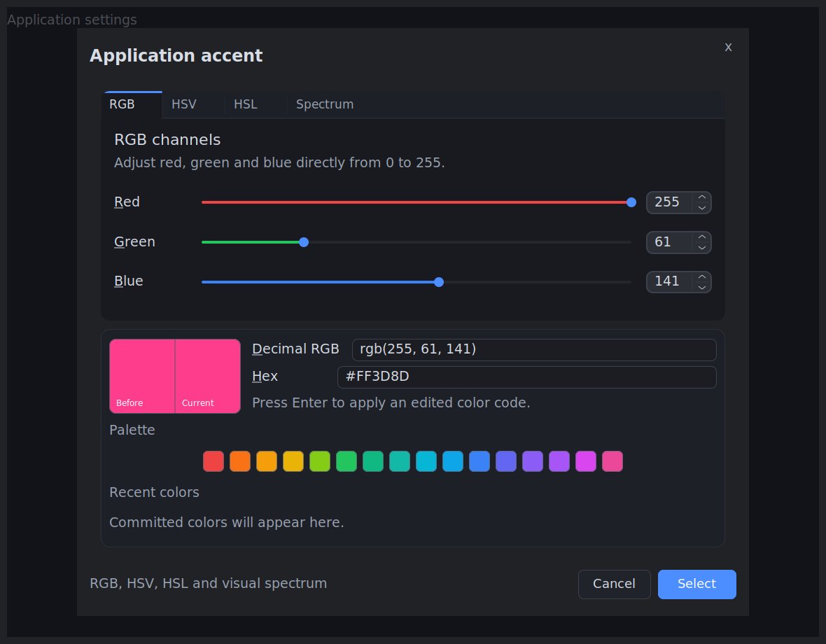Pick the yellow palette swatch

[x=293, y=461]
